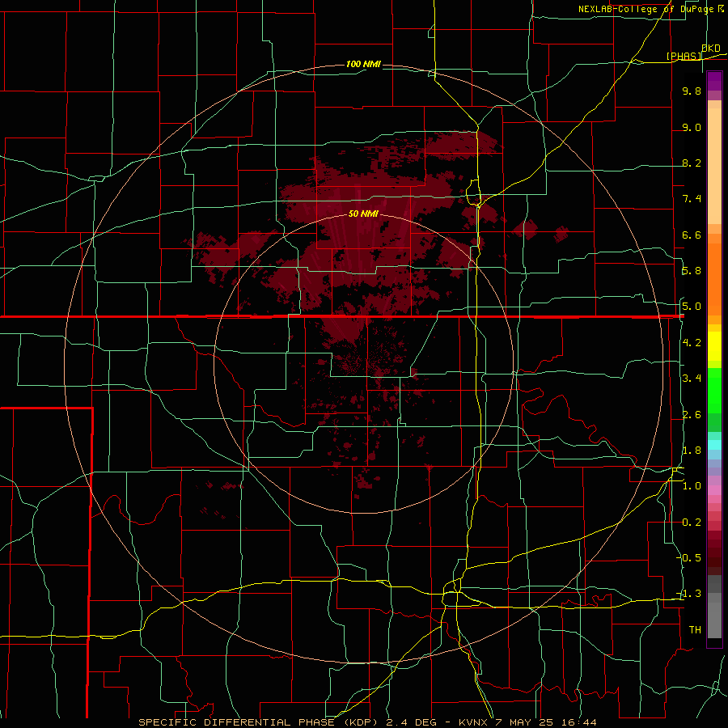Click the 9.0 value on the color scale
The width and height of the screenshot is (728, 728).
coord(692,127)
